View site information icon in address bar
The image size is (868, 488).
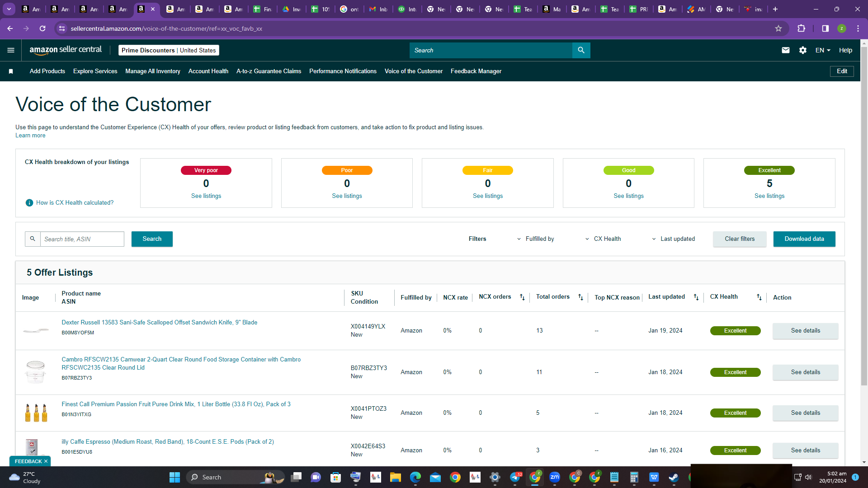62,28
